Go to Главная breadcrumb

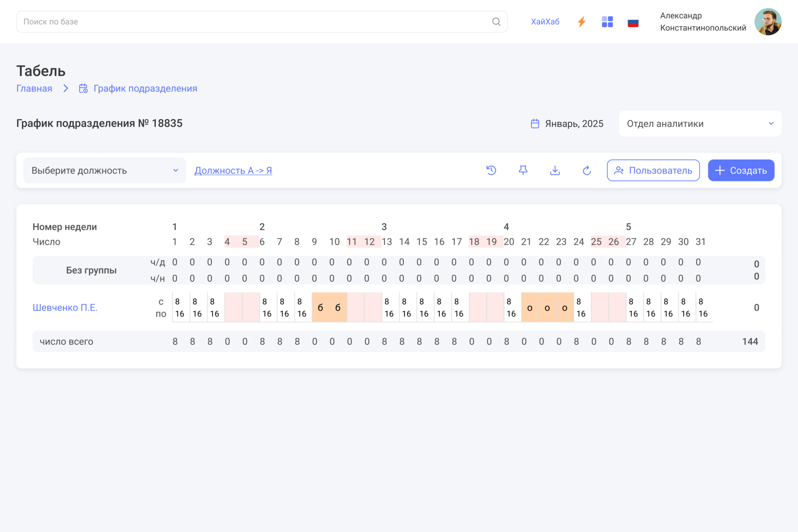click(34, 89)
